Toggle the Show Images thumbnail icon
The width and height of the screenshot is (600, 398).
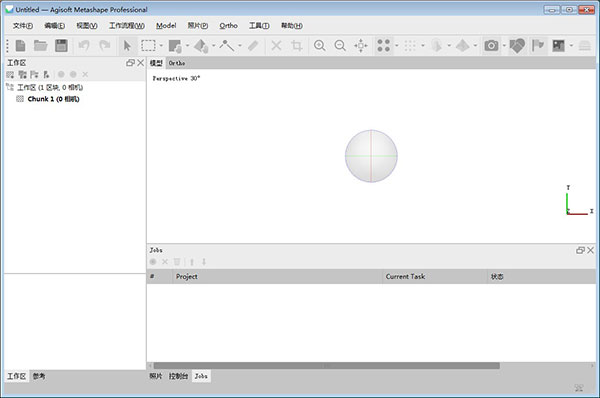click(559, 46)
